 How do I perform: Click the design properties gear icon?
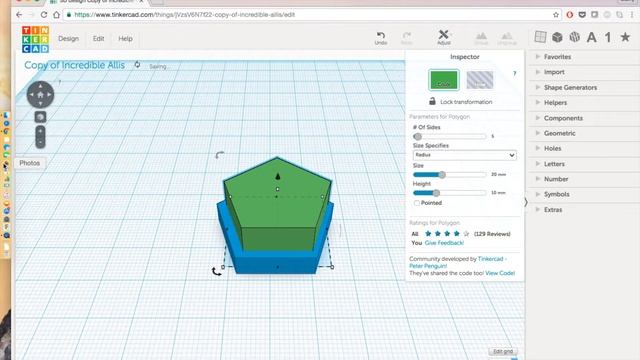pyautogui.click(x=137, y=64)
